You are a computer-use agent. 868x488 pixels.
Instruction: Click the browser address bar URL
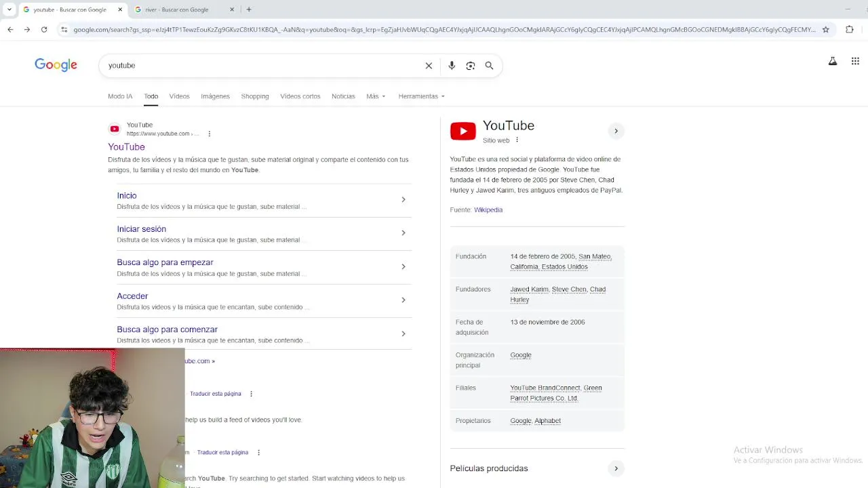[x=444, y=30]
